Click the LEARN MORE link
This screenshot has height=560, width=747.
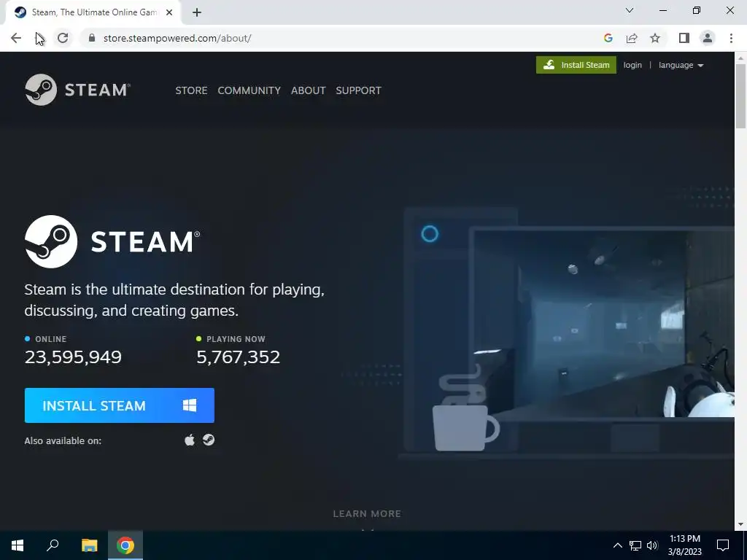coord(367,514)
